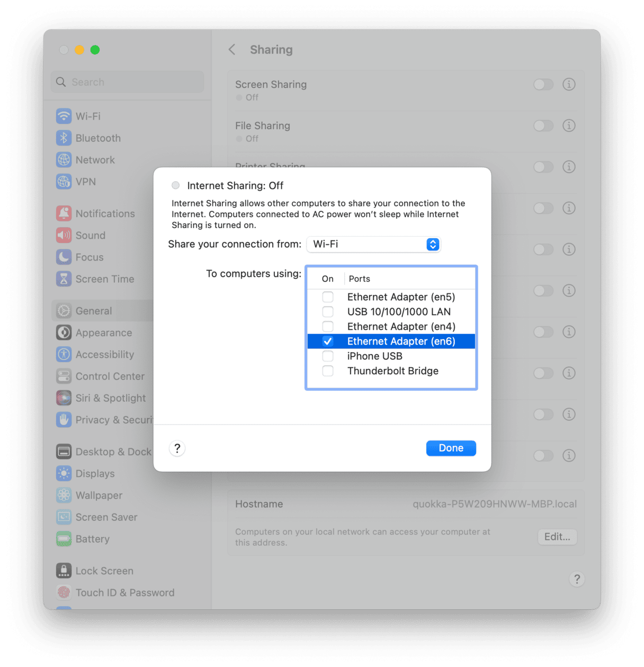This screenshot has width=644, height=667.
Task: Open the Privacy & Security hand icon
Action: [x=64, y=419]
